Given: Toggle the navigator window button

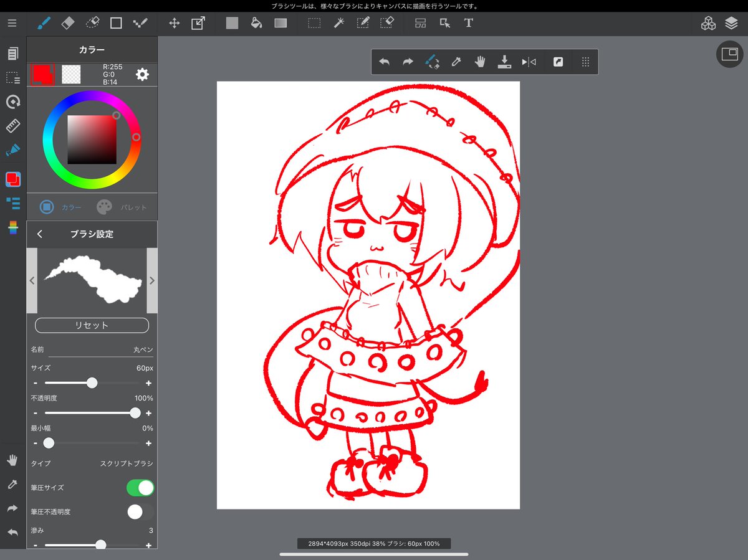Looking at the screenshot, I should (x=729, y=54).
